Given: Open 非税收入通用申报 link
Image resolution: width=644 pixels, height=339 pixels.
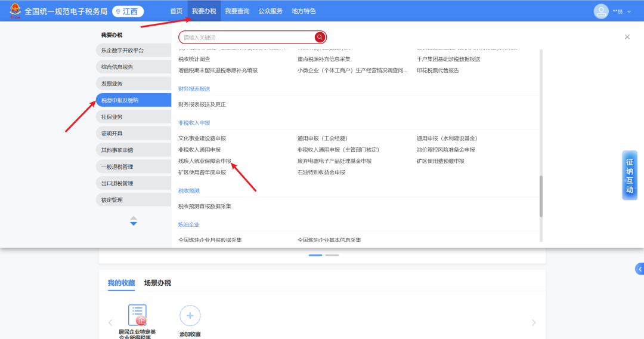Looking at the screenshot, I should point(200,150).
